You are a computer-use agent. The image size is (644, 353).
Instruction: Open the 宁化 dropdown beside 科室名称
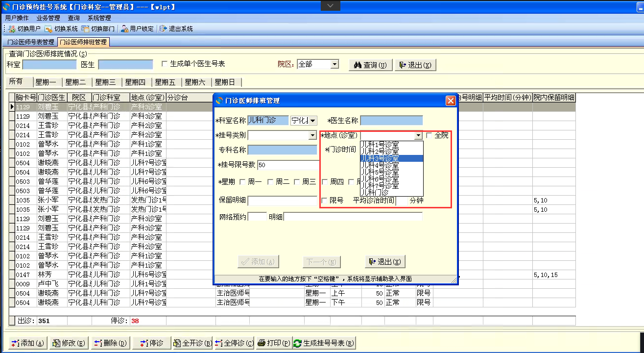point(313,121)
